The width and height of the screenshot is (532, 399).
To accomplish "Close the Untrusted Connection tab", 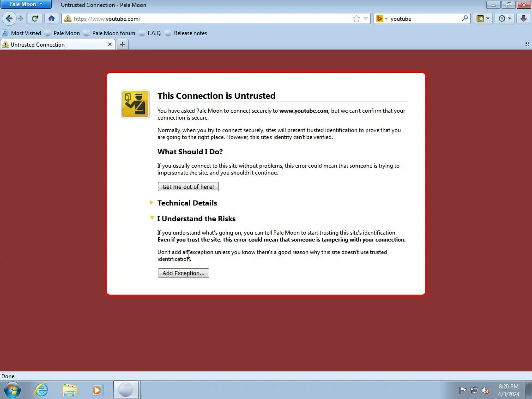I will [109, 44].
